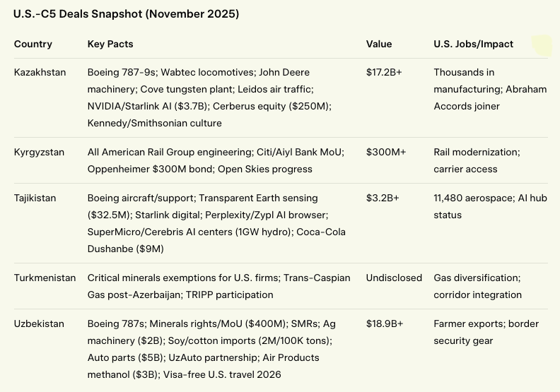Click the $17.2B+ value cell
The width and height of the screenshot is (560, 392).
(384, 72)
